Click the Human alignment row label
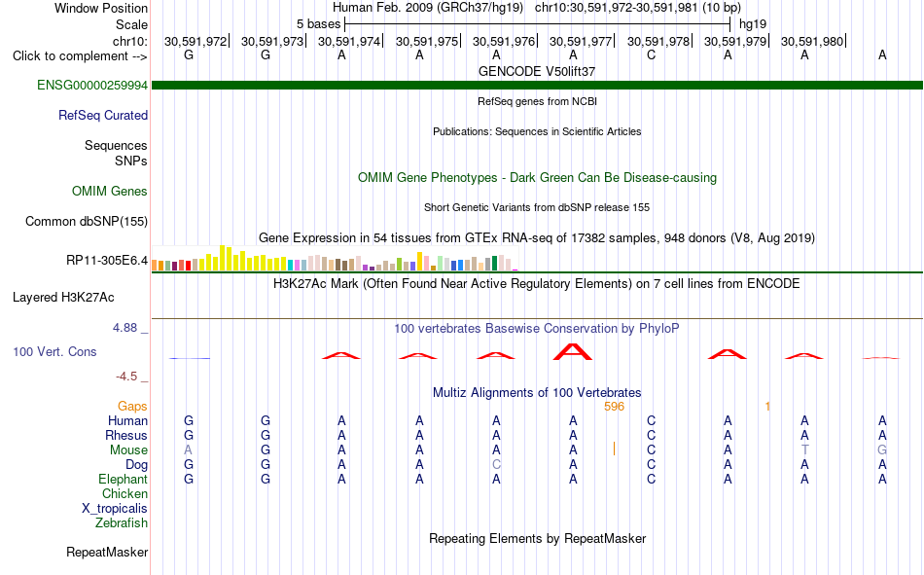The height and width of the screenshot is (575, 924). [x=127, y=420]
